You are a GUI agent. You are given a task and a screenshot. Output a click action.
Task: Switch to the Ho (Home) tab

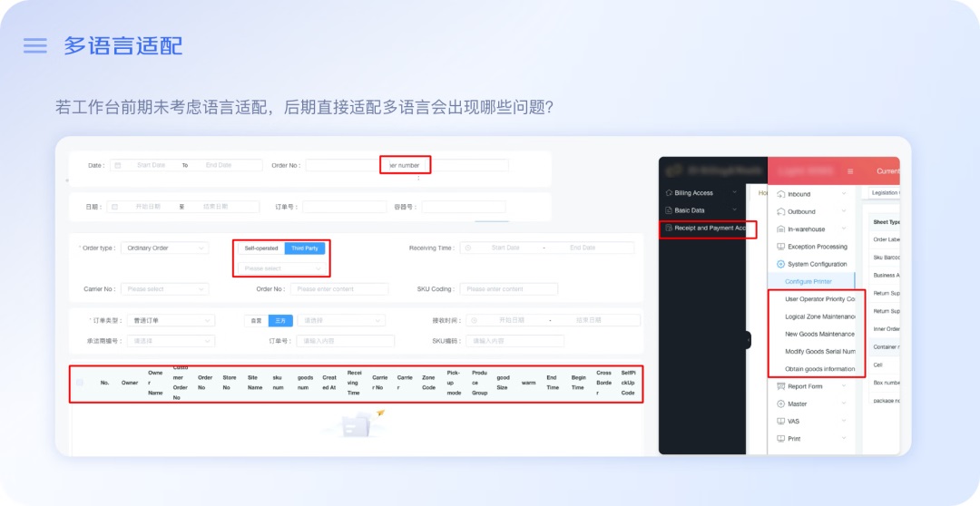(760, 194)
